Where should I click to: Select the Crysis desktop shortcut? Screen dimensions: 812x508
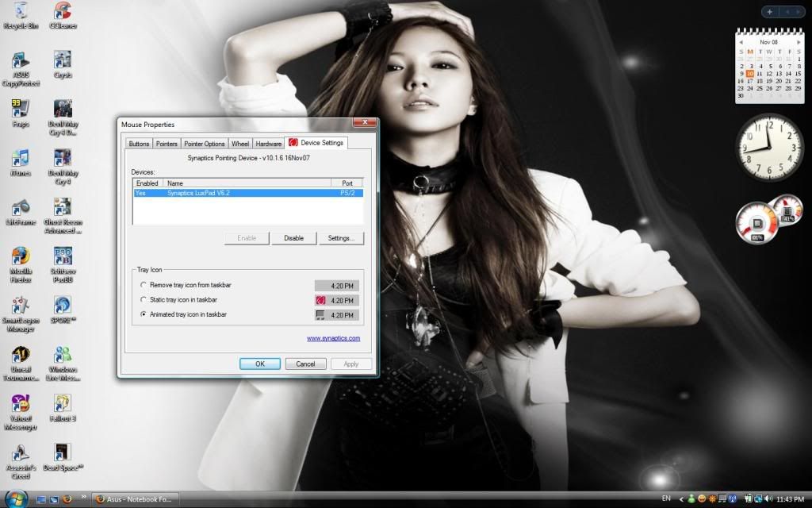[63, 64]
